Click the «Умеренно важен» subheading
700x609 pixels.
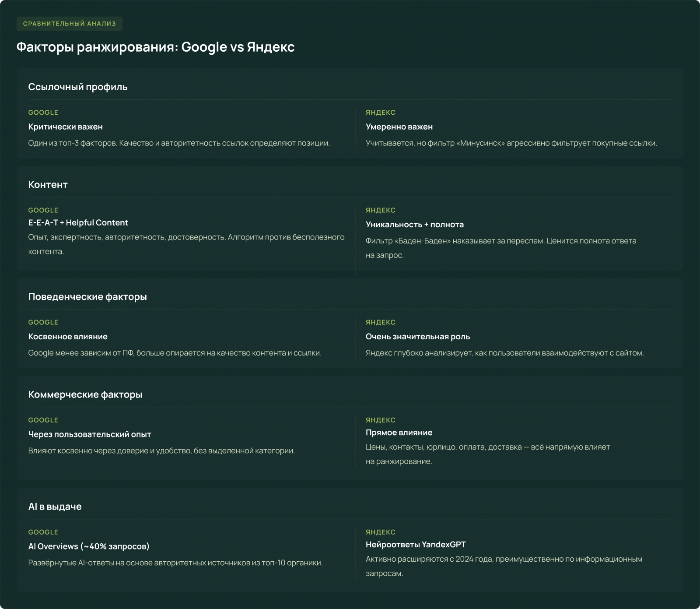(x=399, y=127)
